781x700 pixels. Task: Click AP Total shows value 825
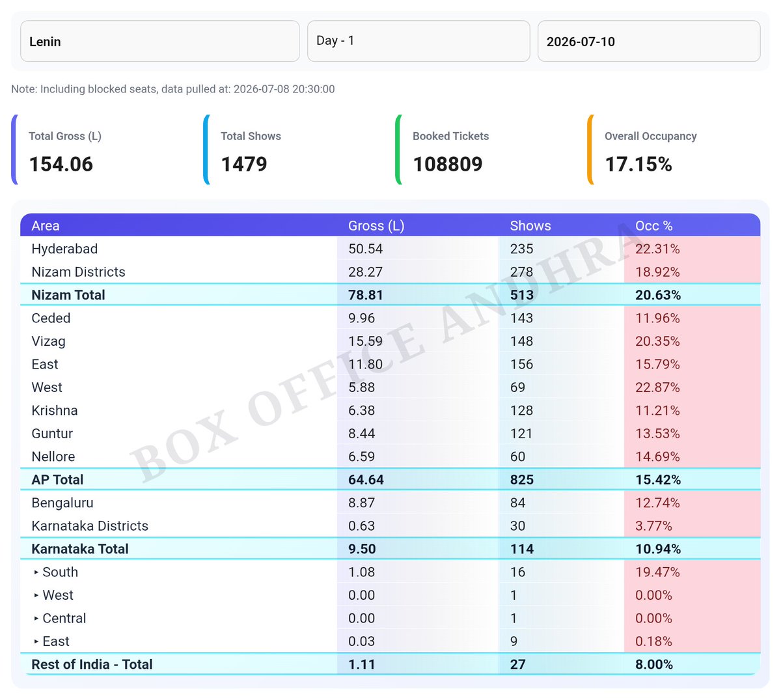(522, 480)
